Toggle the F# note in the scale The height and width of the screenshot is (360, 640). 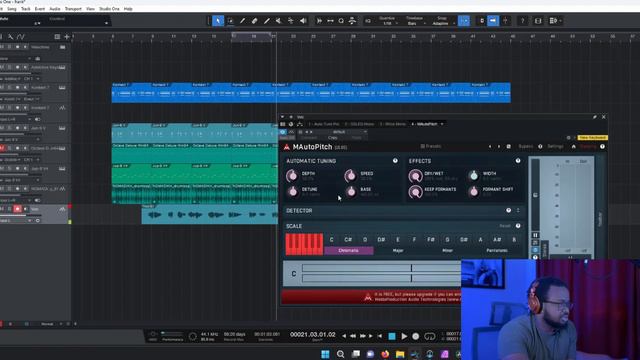431,240
